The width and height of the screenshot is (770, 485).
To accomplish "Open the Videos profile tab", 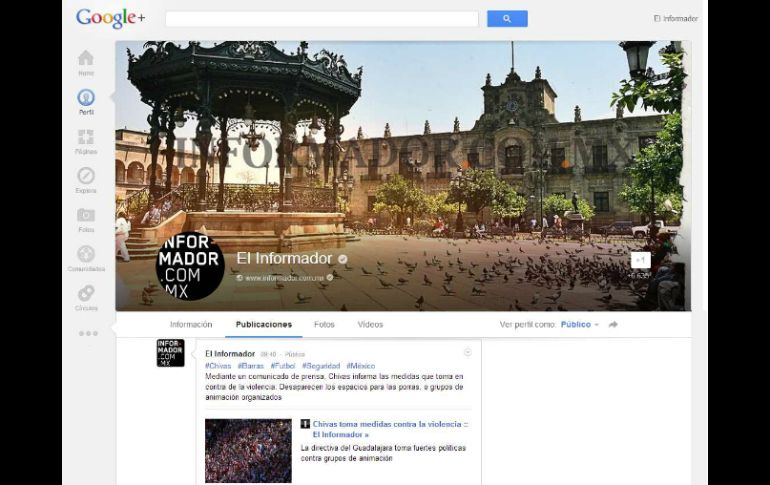I will click(370, 325).
